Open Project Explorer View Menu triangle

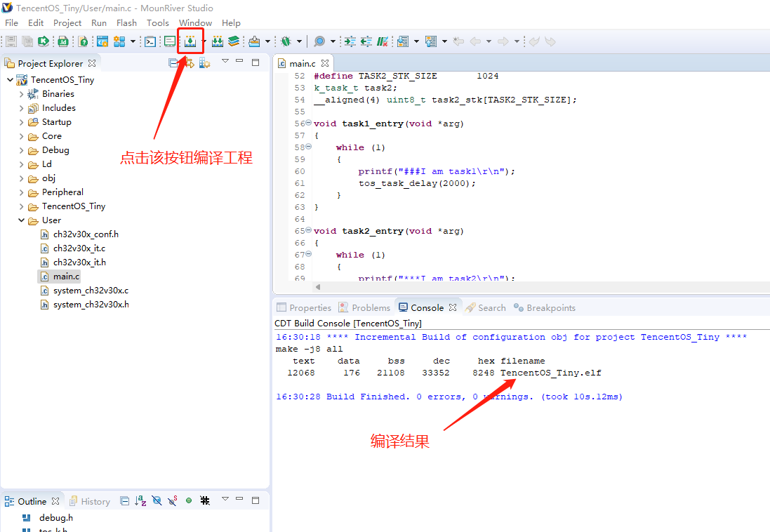[x=225, y=61]
